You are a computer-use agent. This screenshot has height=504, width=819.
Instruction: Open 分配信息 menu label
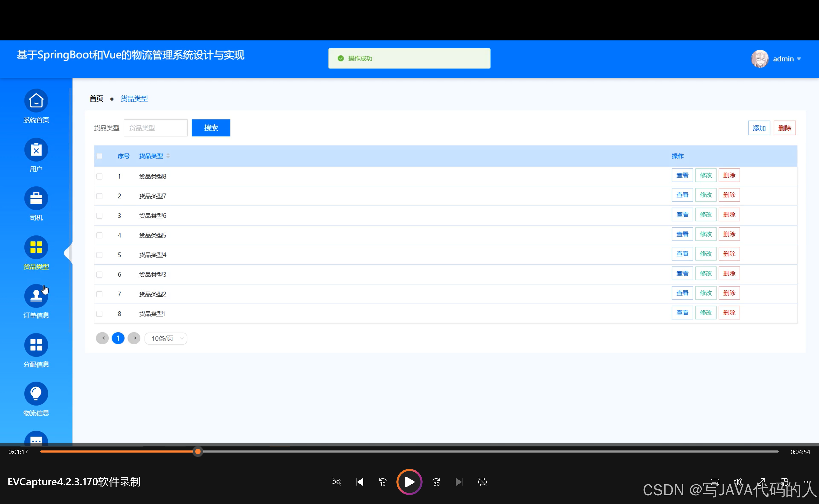click(x=36, y=364)
